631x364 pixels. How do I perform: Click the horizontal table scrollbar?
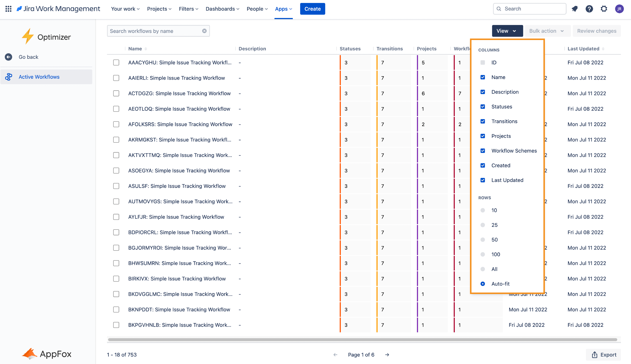[x=363, y=339]
